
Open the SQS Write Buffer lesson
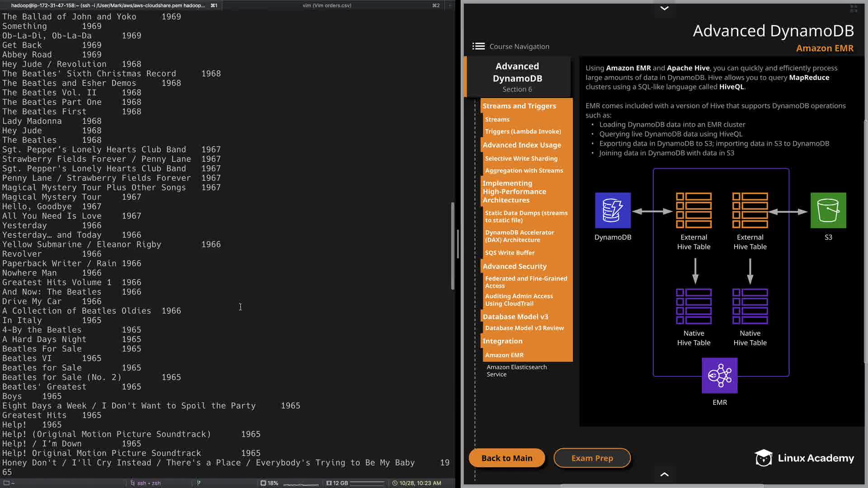pyautogui.click(x=509, y=253)
